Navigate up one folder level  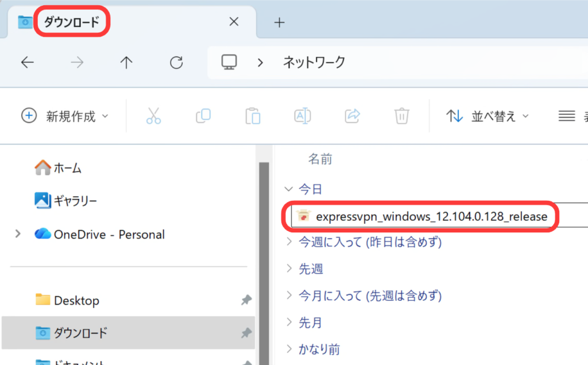click(x=126, y=62)
